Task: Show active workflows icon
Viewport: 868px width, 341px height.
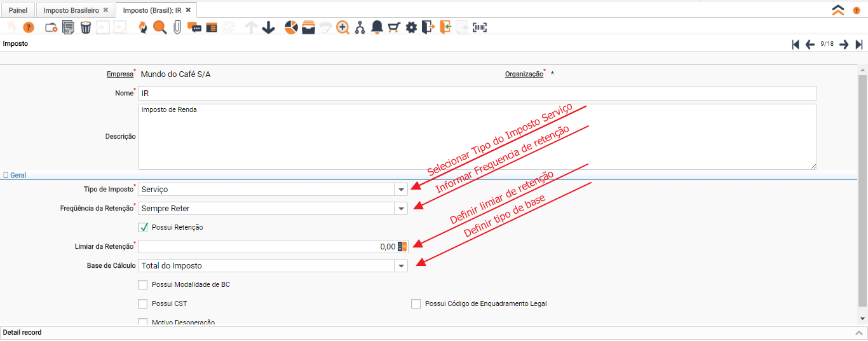Action: [x=360, y=27]
